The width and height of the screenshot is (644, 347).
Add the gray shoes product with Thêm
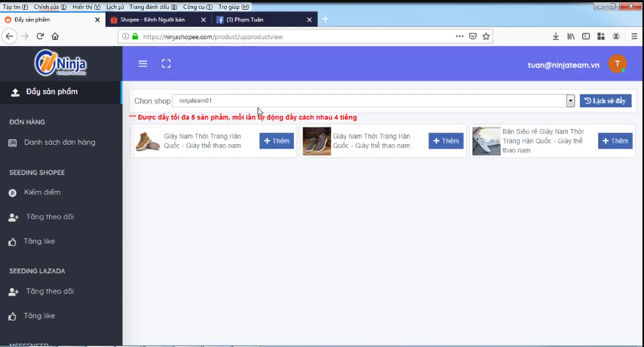pyautogui.click(x=446, y=141)
